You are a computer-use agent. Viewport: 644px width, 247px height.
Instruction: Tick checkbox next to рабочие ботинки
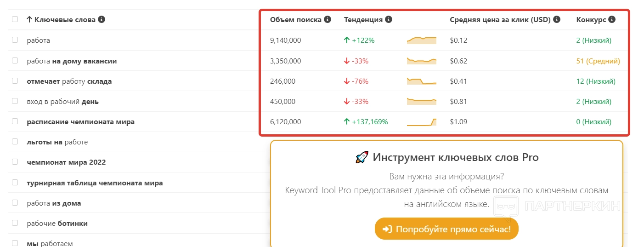(x=15, y=224)
